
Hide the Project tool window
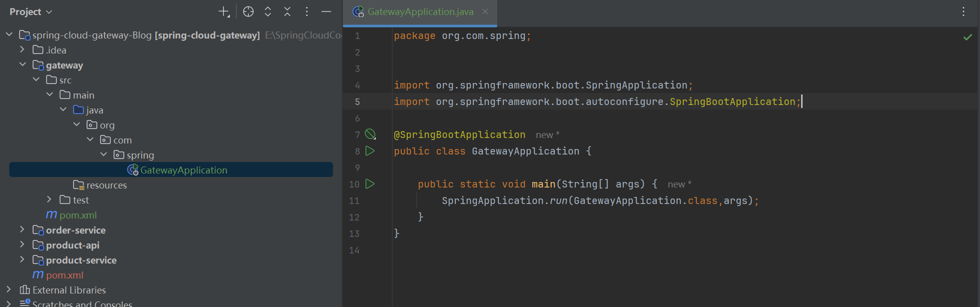point(326,11)
